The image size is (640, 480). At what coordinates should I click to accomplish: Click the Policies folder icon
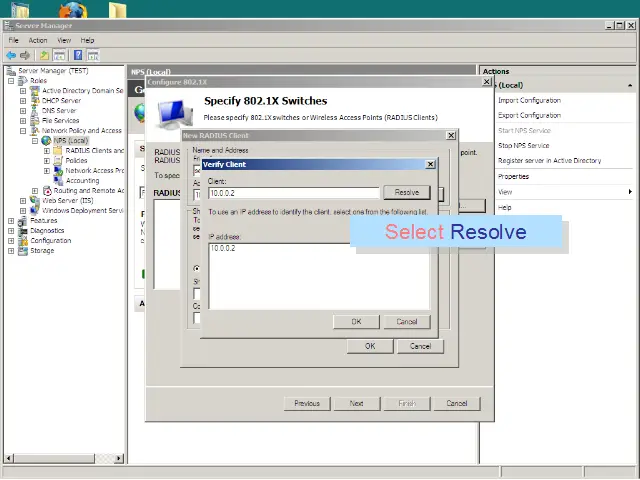pyautogui.click(x=58, y=160)
